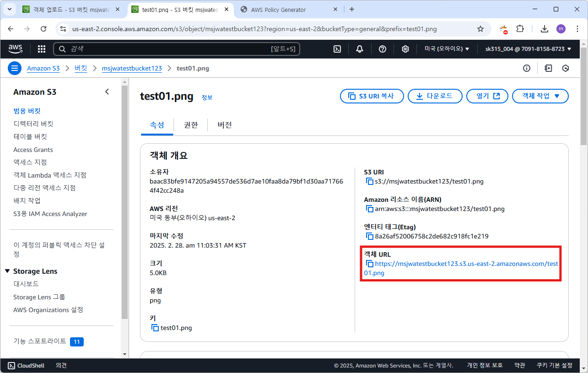Collapse the Storage Lens section
Image resolution: width=588 pixels, height=373 pixels.
(x=7, y=271)
